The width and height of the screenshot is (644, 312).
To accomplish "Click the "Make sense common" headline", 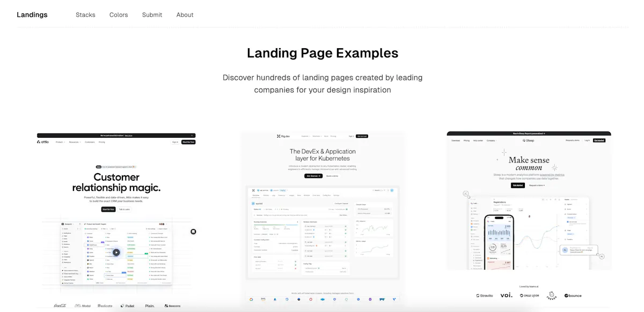I will click(x=529, y=164).
